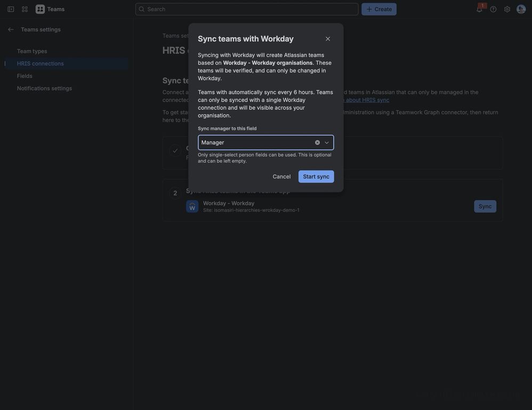Image resolution: width=532 pixels, height=410 pixels.
Task: Click the Teams title in header
Action: pyautogui.click(x=56, y=9)
